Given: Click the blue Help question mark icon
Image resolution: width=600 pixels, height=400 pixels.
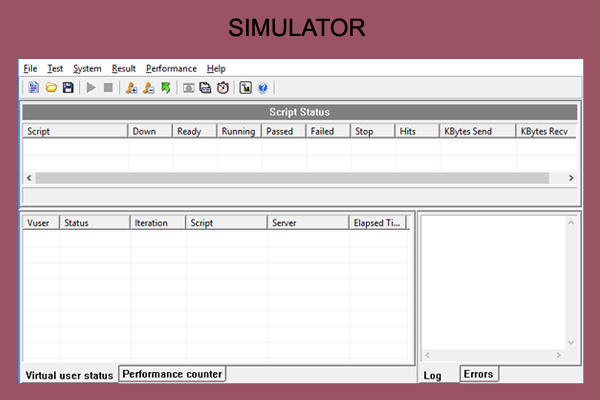Looking at the screenshot, I should tap(263, 88).
